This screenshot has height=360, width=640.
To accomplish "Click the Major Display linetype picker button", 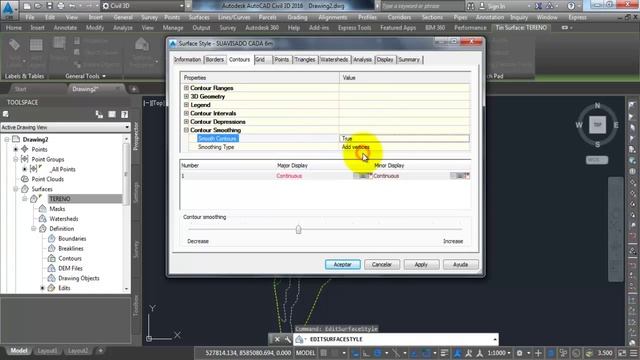I will [x=362, y=176].
